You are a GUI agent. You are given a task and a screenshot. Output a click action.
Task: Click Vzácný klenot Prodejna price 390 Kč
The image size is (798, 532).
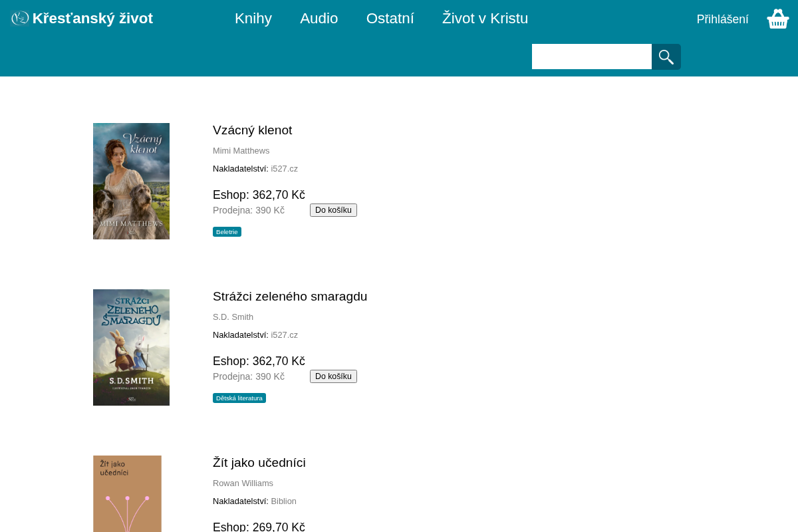[x=249, y=210]
